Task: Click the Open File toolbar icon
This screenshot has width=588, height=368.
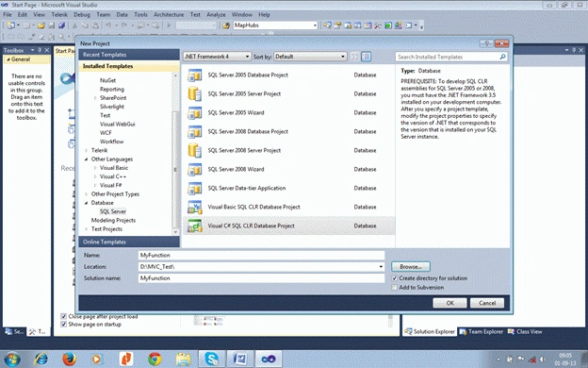Action: click(41, 25)
